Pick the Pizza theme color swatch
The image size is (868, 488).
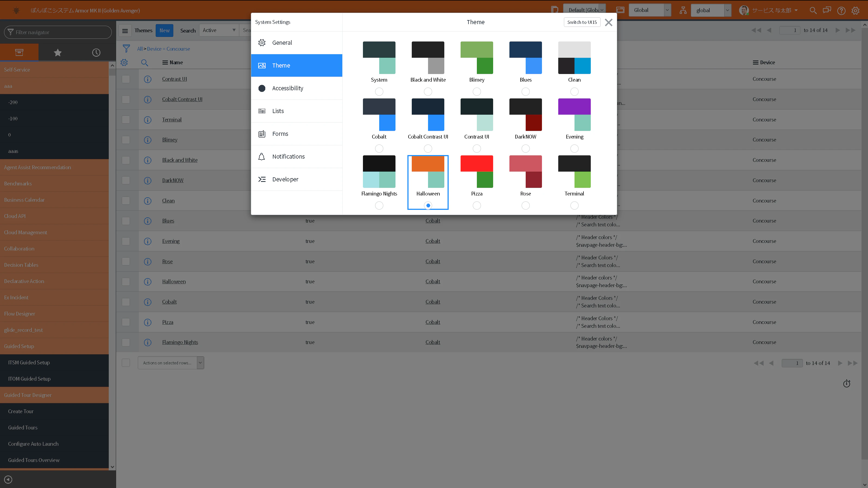477,171
